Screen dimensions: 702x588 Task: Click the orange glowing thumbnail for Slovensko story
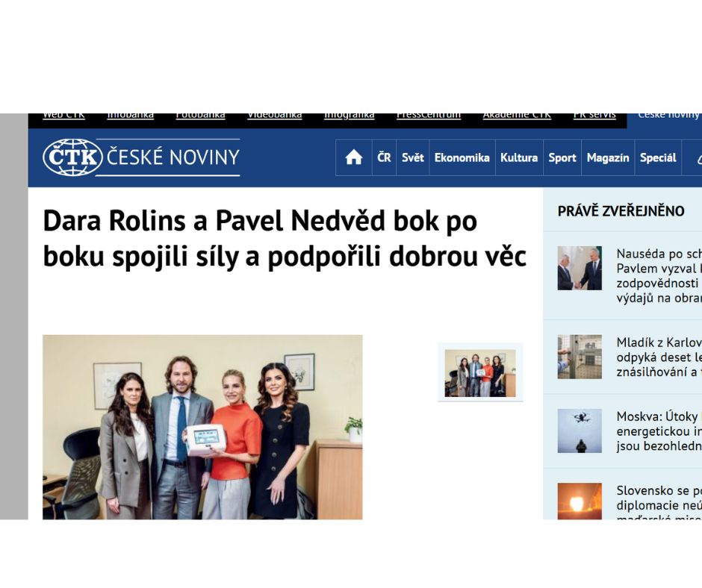(x=580, y=500)
